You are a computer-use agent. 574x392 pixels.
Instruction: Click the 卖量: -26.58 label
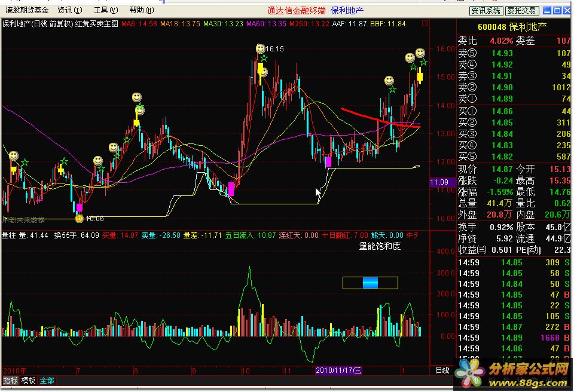(161, 235)
